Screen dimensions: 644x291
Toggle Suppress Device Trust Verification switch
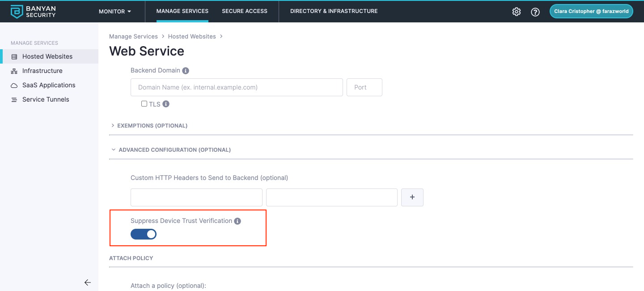(x=144, y=234)
